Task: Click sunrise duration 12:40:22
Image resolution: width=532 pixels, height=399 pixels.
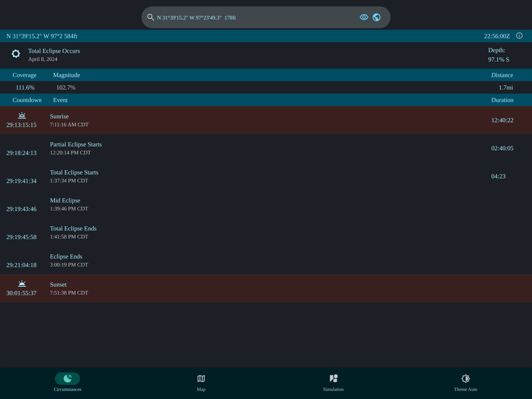Action: [502, 120]
